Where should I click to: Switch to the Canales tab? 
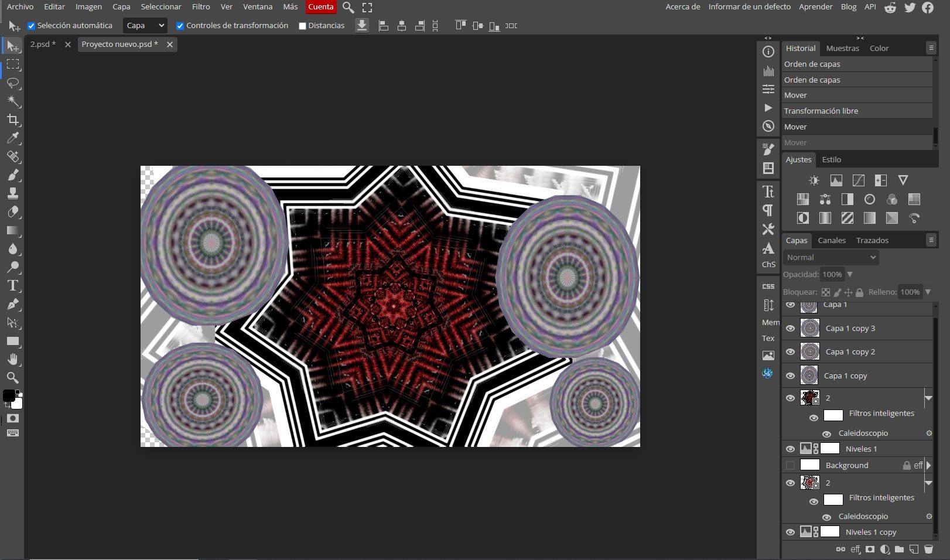832,241
